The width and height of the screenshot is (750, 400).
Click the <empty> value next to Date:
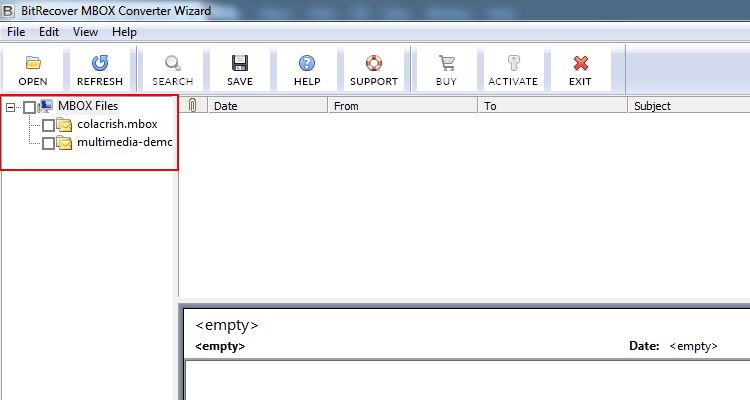(693, 346)
